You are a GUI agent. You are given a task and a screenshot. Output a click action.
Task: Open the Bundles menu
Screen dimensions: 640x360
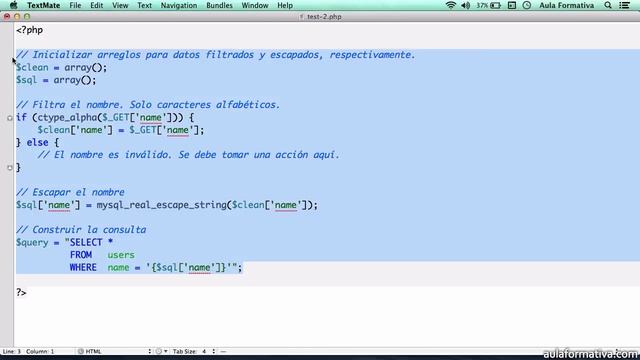coord(219,5)
